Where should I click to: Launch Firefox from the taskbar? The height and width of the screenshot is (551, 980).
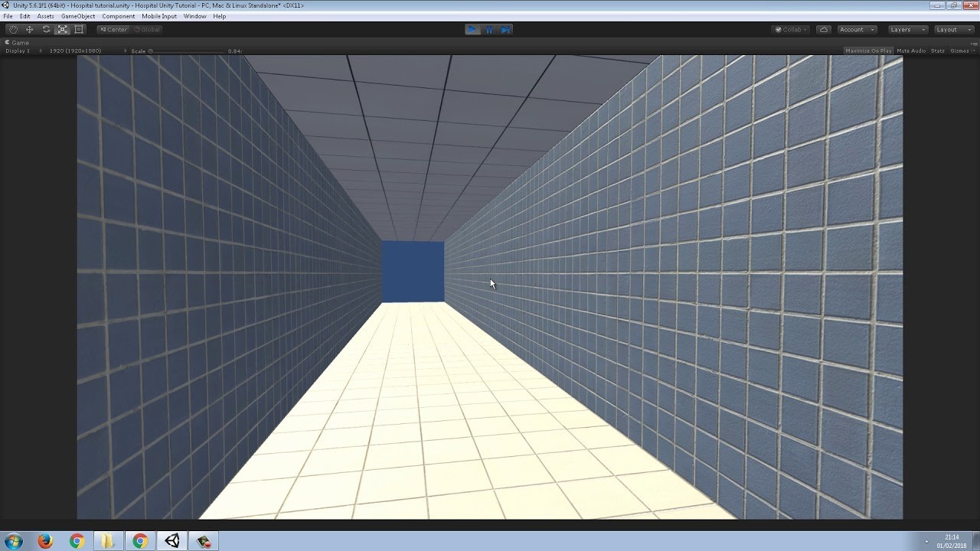[45, 541]
